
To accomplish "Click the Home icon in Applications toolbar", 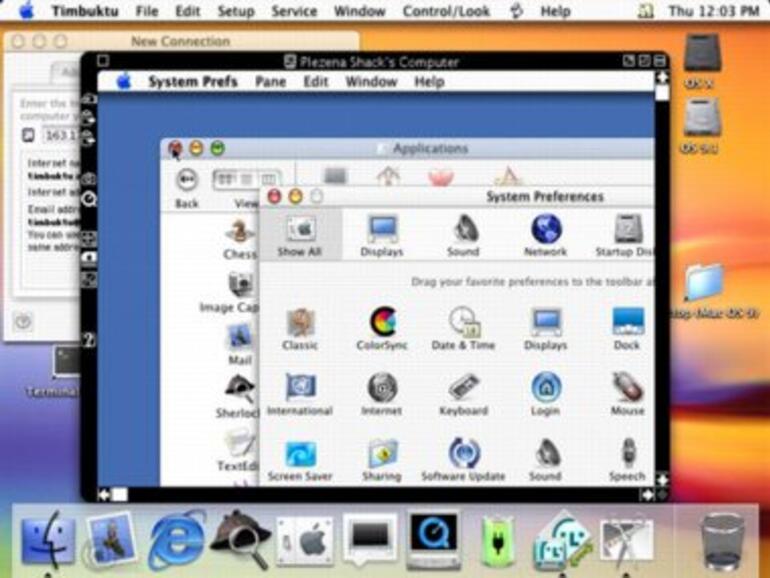I will [x=388, y=176].
